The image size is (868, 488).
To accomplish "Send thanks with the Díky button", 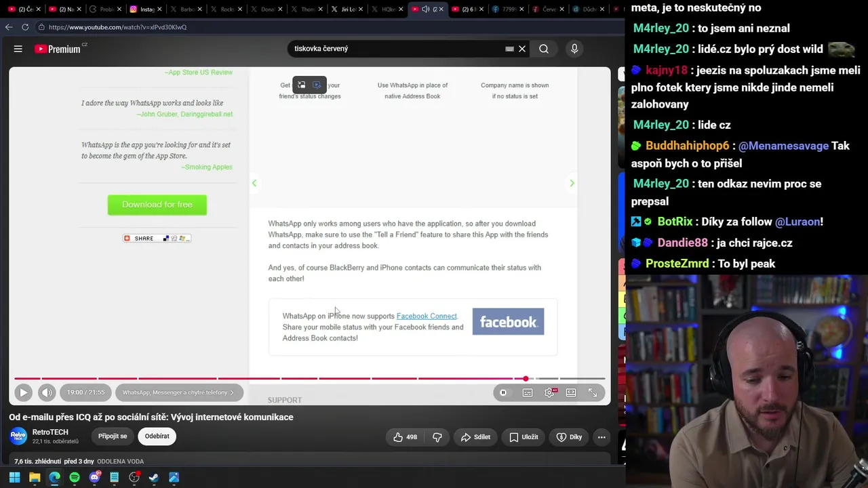I will [569, 437].
